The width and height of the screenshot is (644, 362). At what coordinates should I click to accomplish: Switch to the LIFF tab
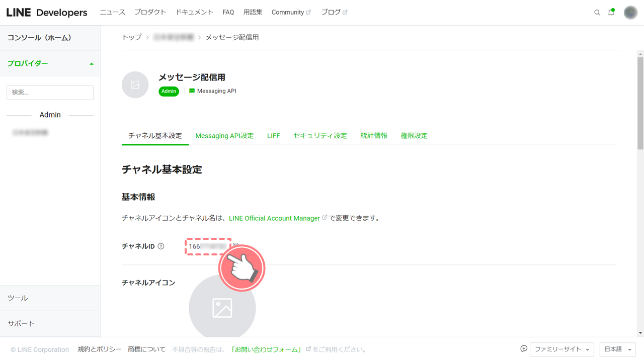tap(274, 136)
